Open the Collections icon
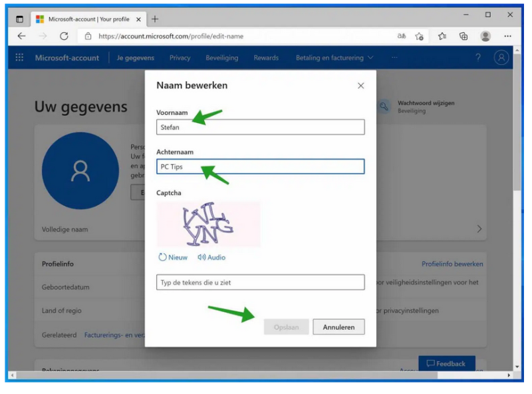The height and width of the screenshot is (394, 532). coord(464,36)
